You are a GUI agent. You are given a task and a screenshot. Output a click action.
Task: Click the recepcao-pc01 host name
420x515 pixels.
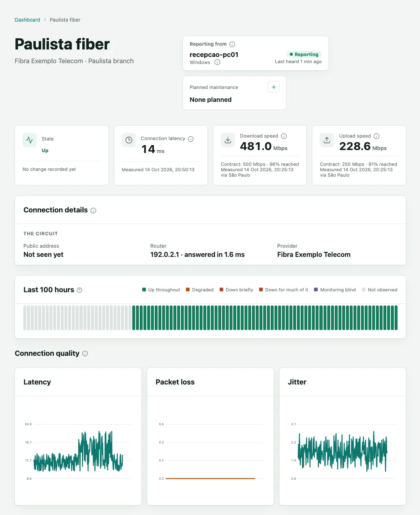click(x=214, y=54)
